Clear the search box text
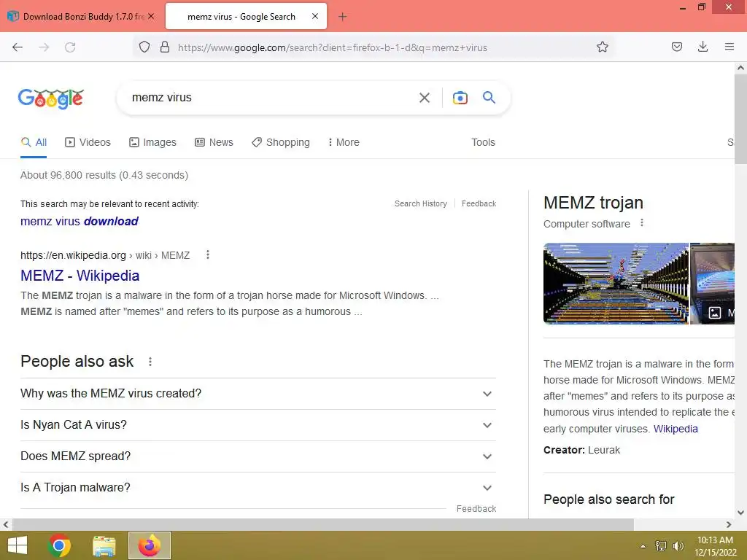Screen dimensions: 747x560 [424, 98]
